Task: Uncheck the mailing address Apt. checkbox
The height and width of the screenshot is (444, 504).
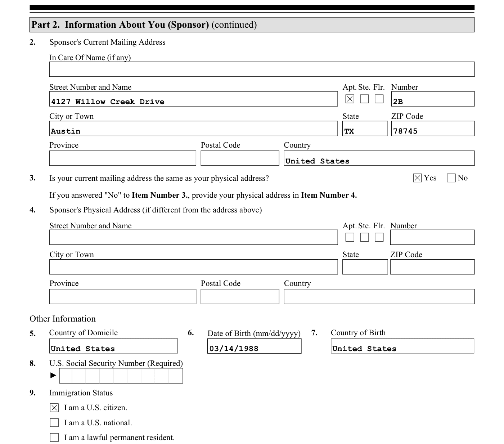Action: [350, 99]
